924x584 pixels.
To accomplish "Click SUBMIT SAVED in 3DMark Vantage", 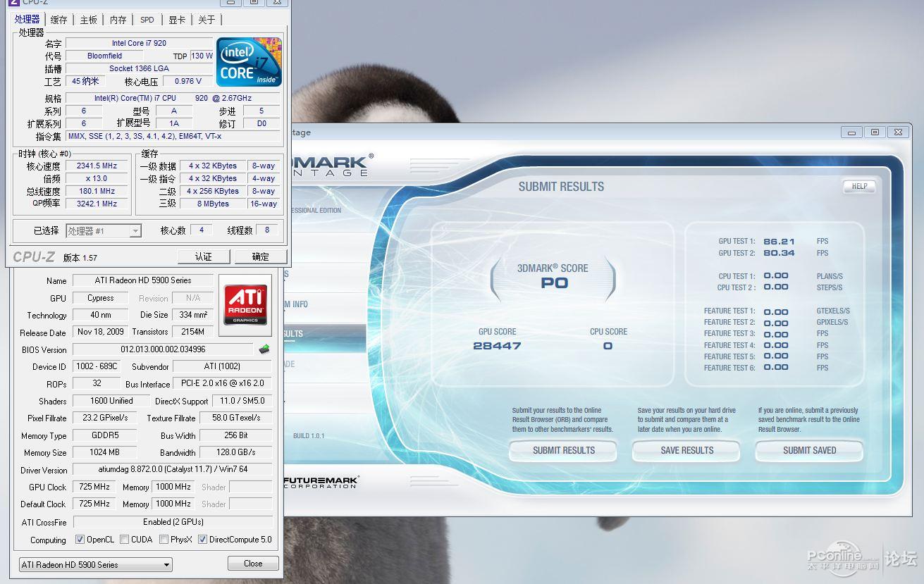I will (809, 451).
